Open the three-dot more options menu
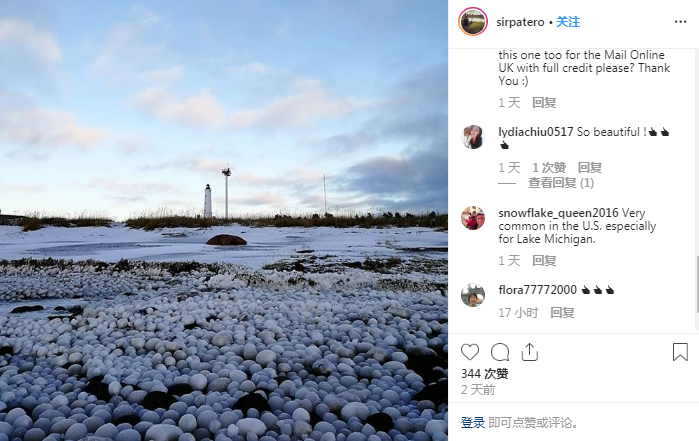The width and height of the screenshot is (699, 441). 680,22
